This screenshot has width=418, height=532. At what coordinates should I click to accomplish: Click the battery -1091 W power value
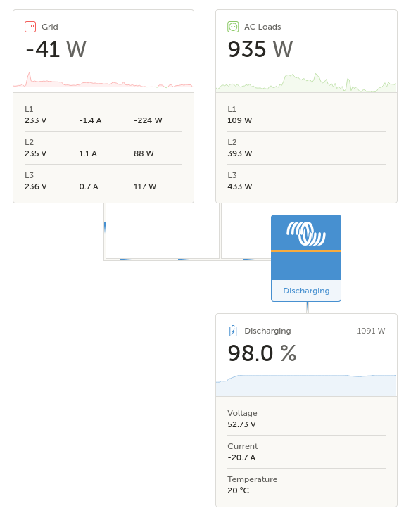[x=369, y=331]
